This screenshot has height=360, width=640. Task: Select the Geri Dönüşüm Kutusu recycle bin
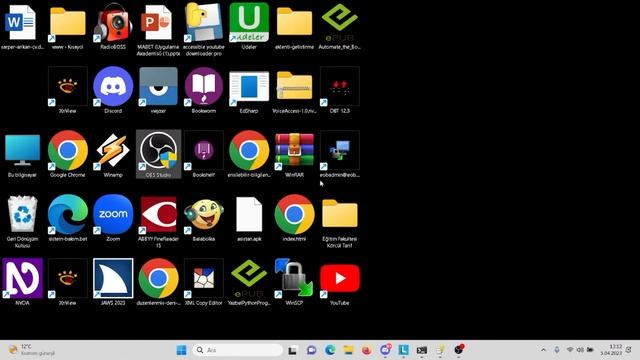[22, 214]
